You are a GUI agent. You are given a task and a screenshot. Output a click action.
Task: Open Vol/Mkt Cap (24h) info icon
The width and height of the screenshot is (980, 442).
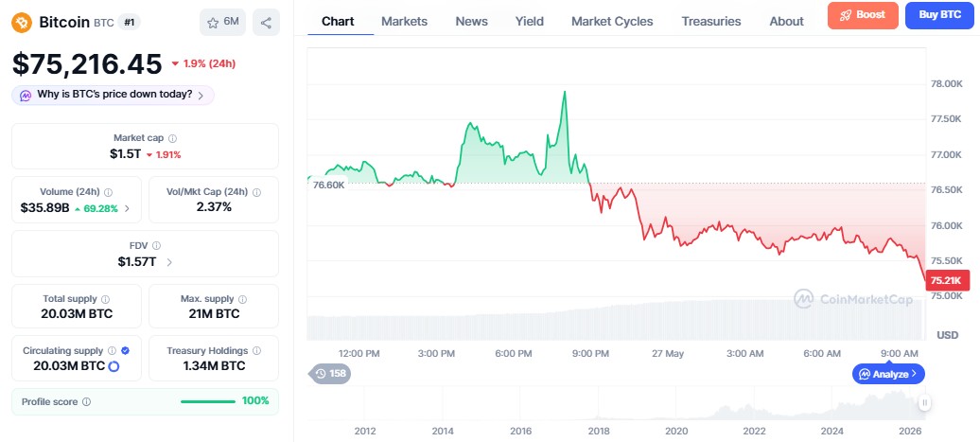[x=256, y=192]
